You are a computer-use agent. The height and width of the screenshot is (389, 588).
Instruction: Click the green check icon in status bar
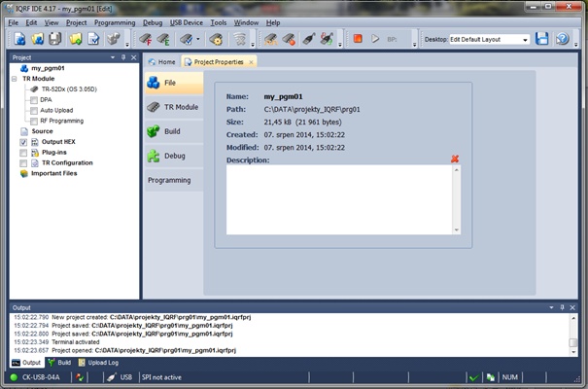(474, 377)
